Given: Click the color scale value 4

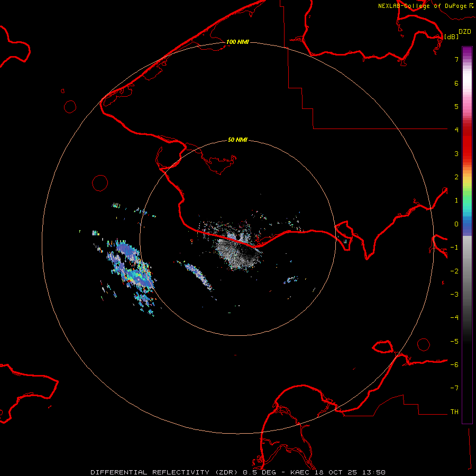Looking at the screenshot, I should (x=456, y=130).
